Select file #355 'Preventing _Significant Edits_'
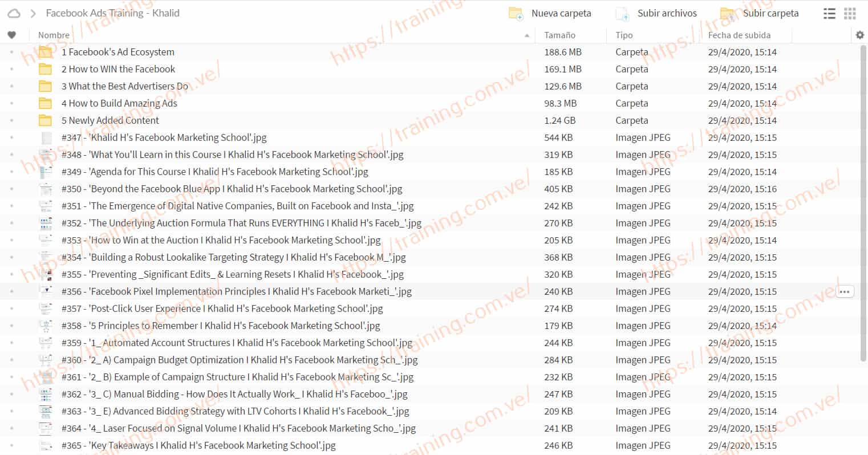The width and height of the screenshot is (868, 455). [233, 274]
